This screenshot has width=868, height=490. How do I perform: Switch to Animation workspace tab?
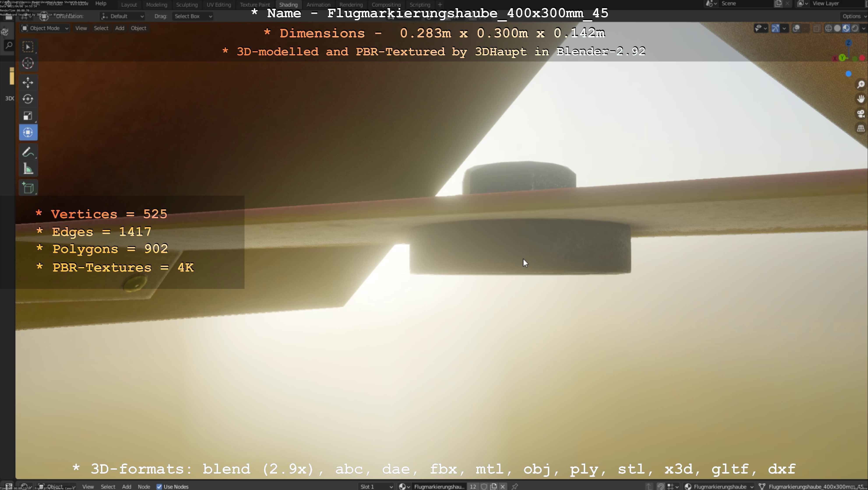(319, 5)
